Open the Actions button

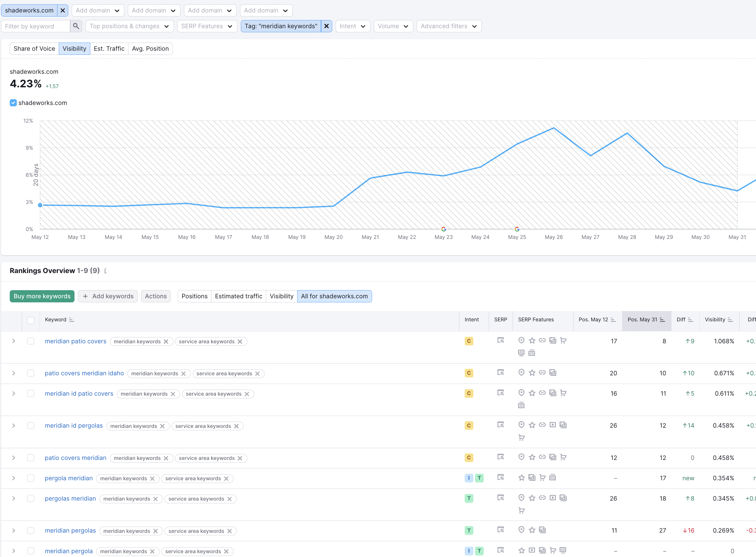coord(156,296)
